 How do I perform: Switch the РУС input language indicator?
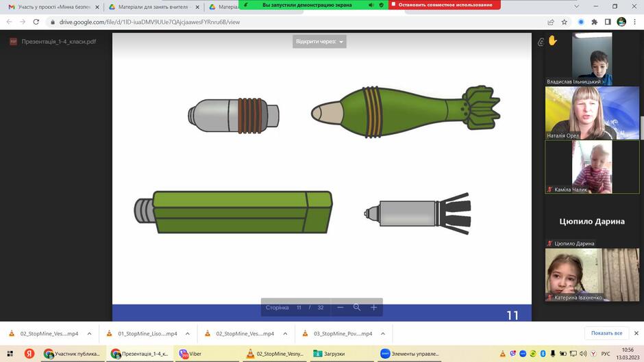[606, 354]
